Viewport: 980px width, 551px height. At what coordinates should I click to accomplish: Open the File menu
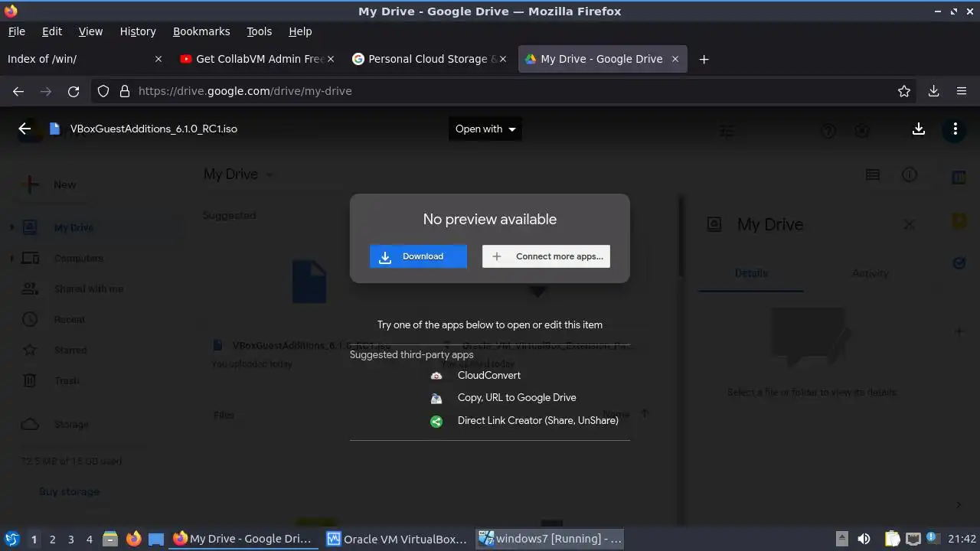tap(16, 31)
